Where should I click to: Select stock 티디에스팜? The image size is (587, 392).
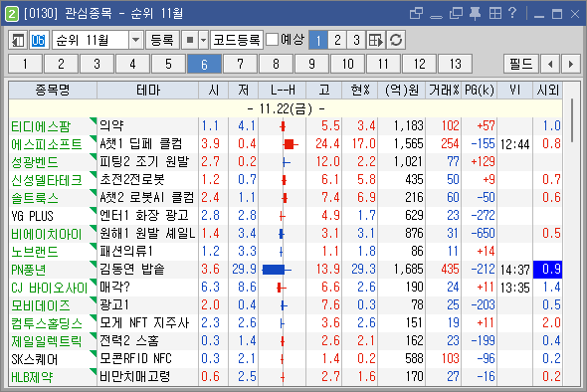pos(41,126)
